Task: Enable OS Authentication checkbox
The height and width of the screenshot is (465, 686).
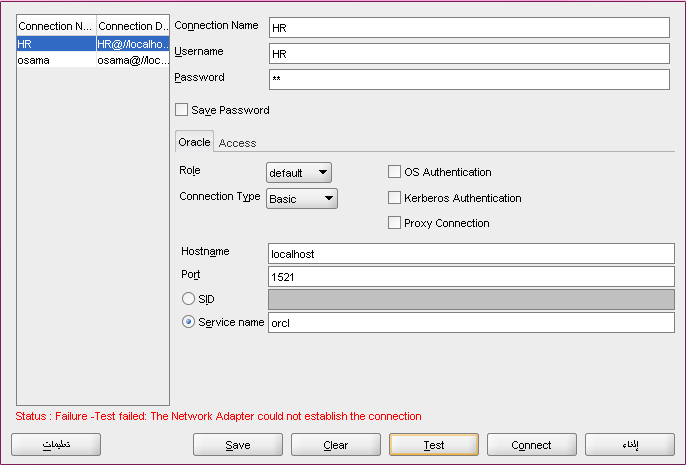Action: 395,172
